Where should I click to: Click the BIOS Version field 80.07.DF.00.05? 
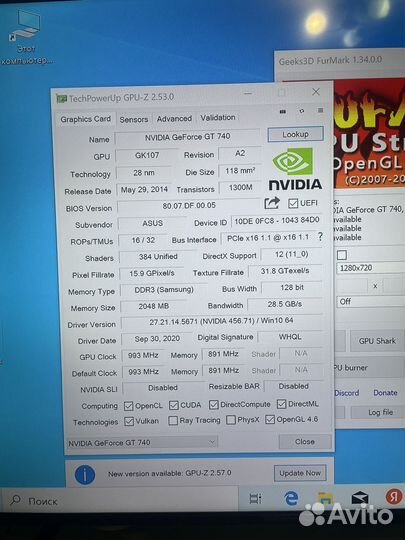coord(189,206)
